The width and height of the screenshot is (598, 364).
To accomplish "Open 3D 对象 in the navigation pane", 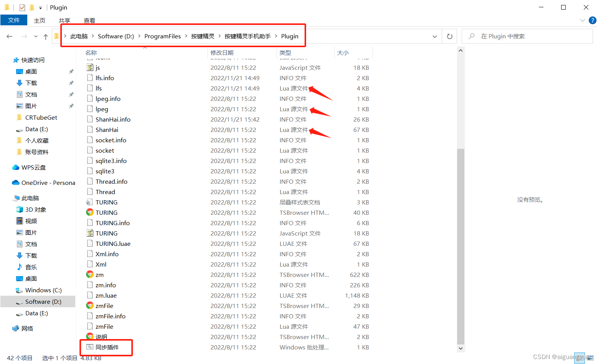I will coord(36,210).
